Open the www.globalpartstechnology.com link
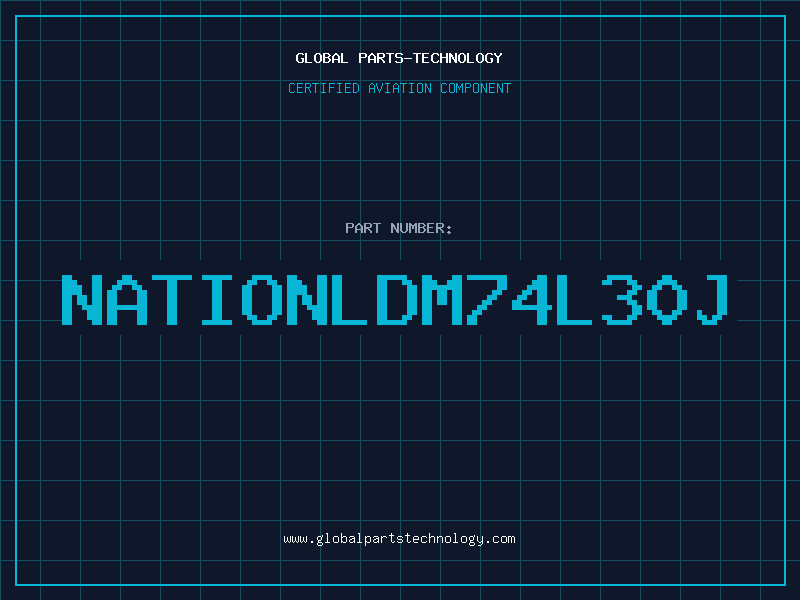Viewport: 800px width, 600px height. pyautogui.click(x=399, y=539)
